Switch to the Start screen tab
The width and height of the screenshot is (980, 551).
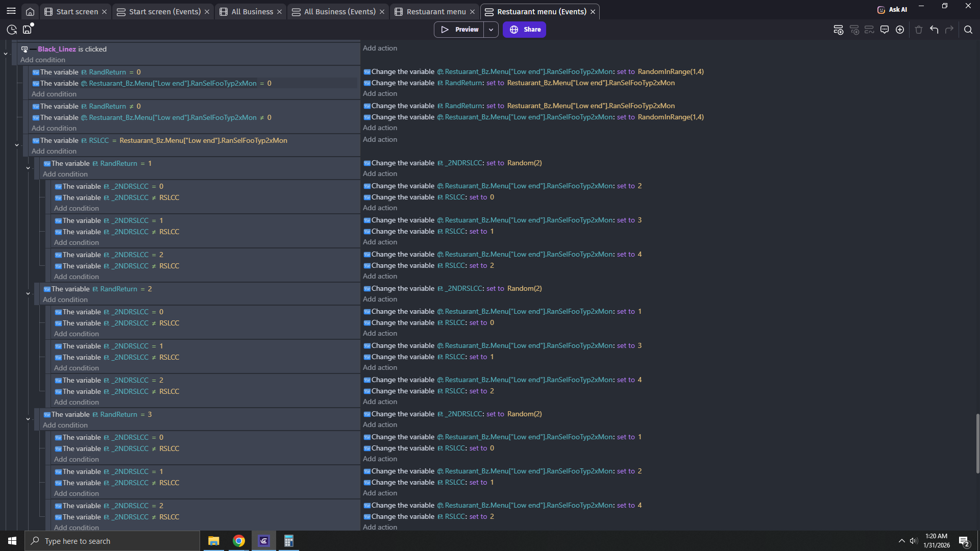77,11
